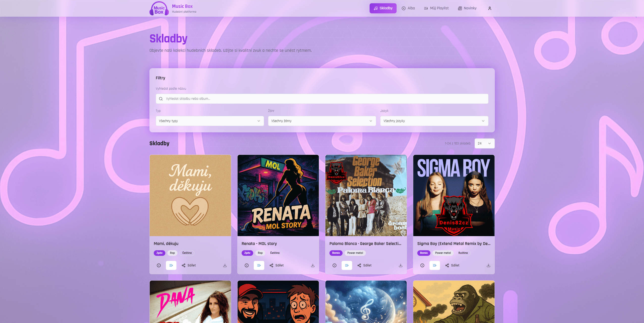Show info for Paloma Blanca track

click(334, 265)
